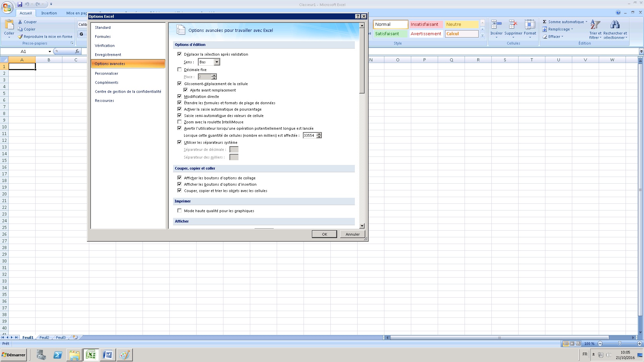
Task: Open Rechercher et sélectionner binoculars
Action: click(615, 24)
